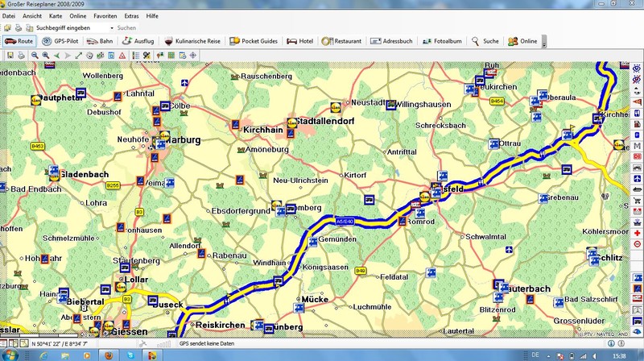Viewport: 644px width, 361px height.
Task: Click the Hotel search icon
Action: (300, 41)
